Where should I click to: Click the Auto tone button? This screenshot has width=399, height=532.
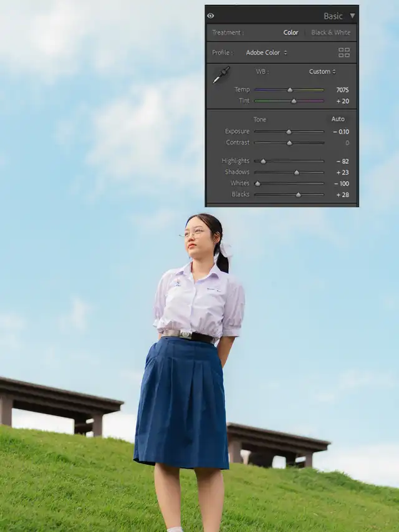tap(338, 118)
